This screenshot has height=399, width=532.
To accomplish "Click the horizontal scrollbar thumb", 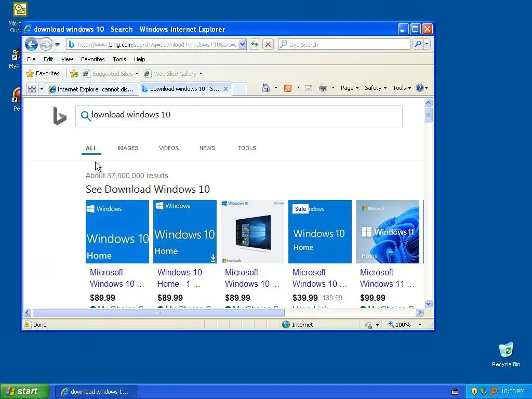I will 158,312.
